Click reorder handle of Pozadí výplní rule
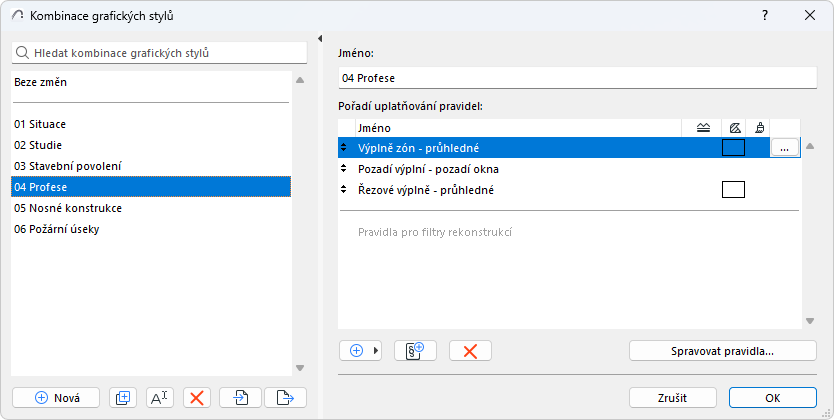The image size is (834, 420). point(345,169)
